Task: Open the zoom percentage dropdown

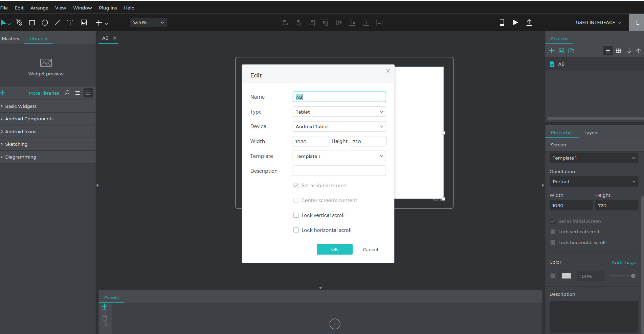Action: tap(162, 22)
